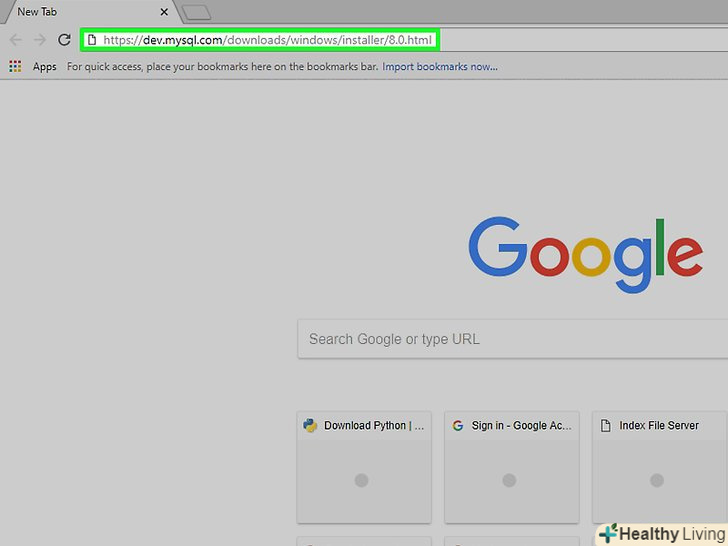Open the Index File Server tile
728x546 pixels.
[x=659, y=467]
